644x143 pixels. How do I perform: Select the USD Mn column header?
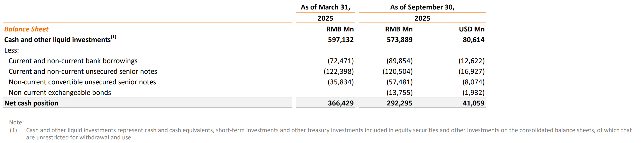pos(471,29)
